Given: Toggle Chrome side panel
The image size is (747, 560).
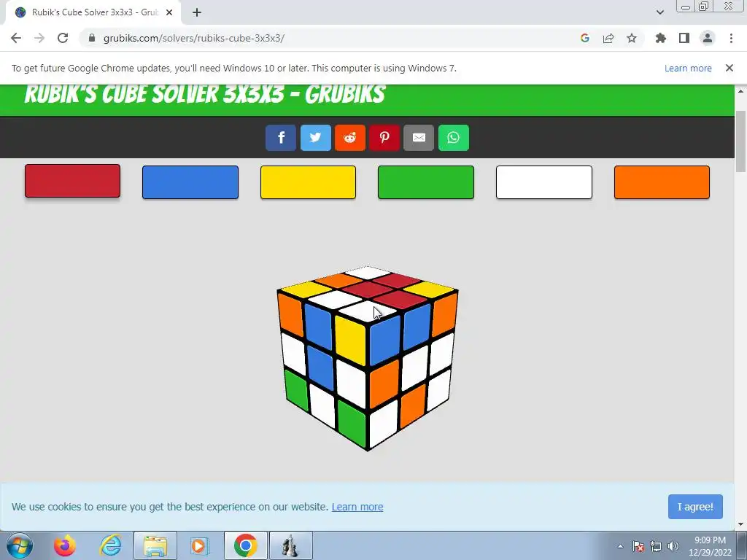Looking at the screenshot, I should 684,38.
